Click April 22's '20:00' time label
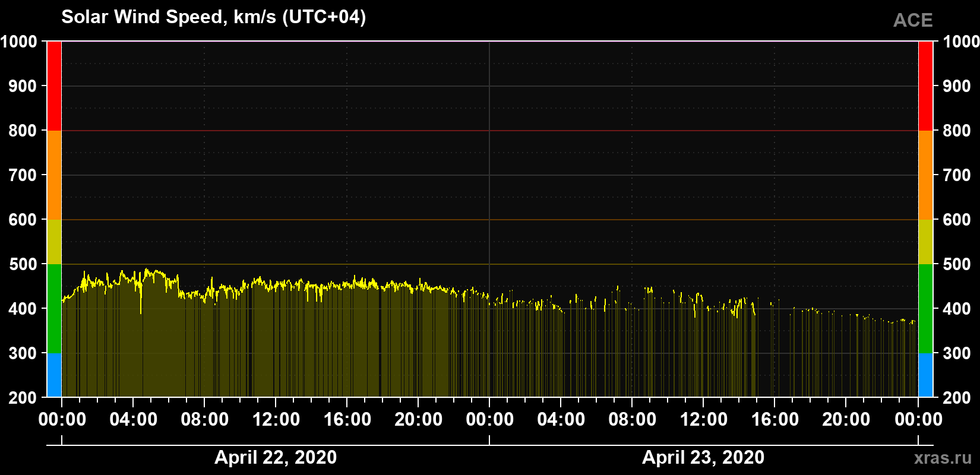Screen dimensions: 980x475 [418, 420]
